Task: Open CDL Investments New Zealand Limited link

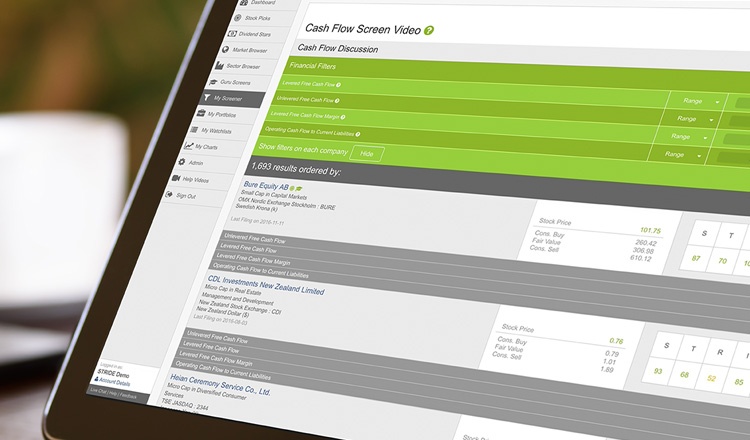Action: [x=266, y=285]
